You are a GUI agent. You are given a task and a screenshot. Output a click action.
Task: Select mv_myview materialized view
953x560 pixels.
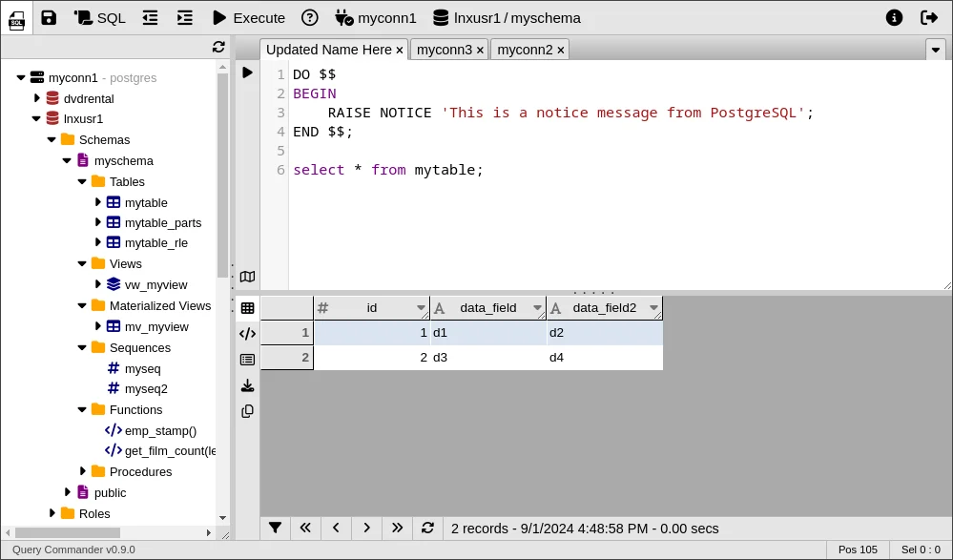156,326
